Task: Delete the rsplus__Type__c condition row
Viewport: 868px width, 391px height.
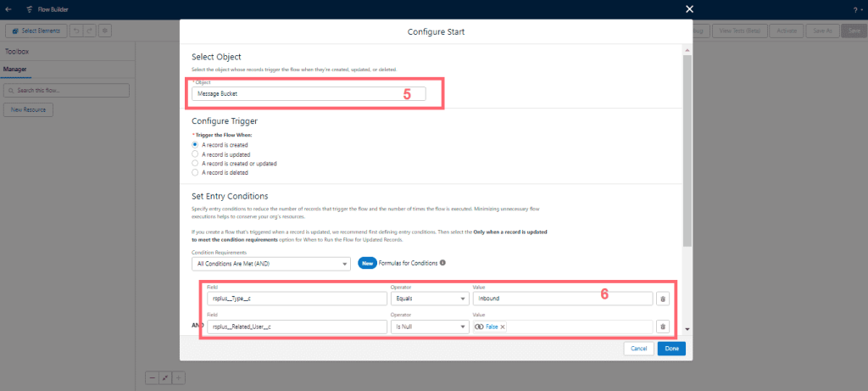Action: pos(663,299)
